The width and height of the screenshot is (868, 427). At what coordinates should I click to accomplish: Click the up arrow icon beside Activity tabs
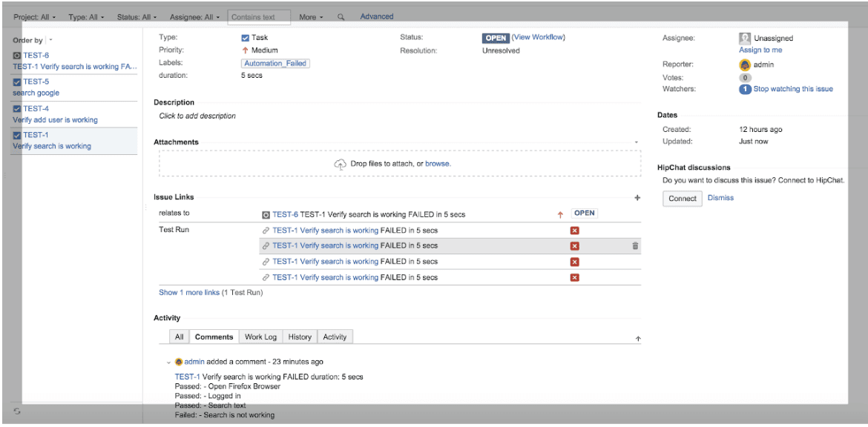638,339
